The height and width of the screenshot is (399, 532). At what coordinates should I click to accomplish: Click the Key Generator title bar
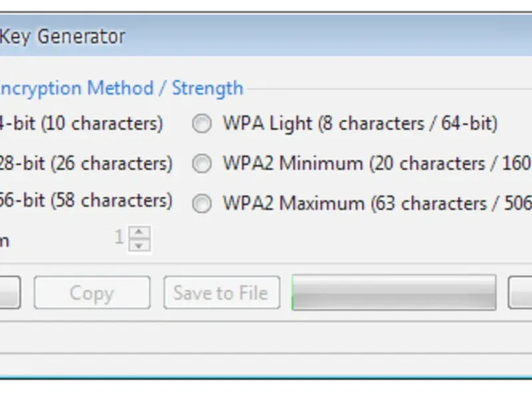click(x=266, y=35)
